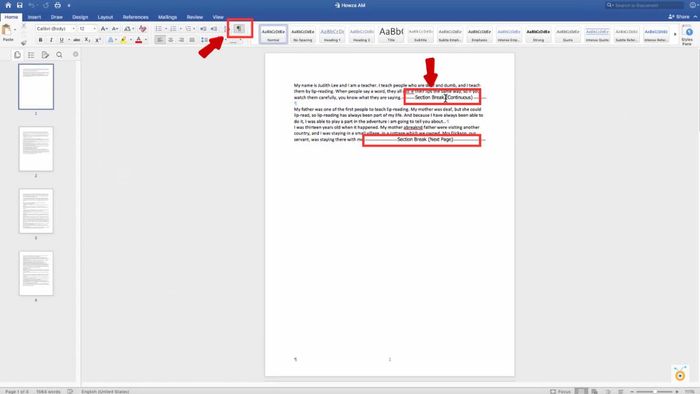
Task: Adjust the zoom slider in status bar
Action: click(x=654, y=391)
